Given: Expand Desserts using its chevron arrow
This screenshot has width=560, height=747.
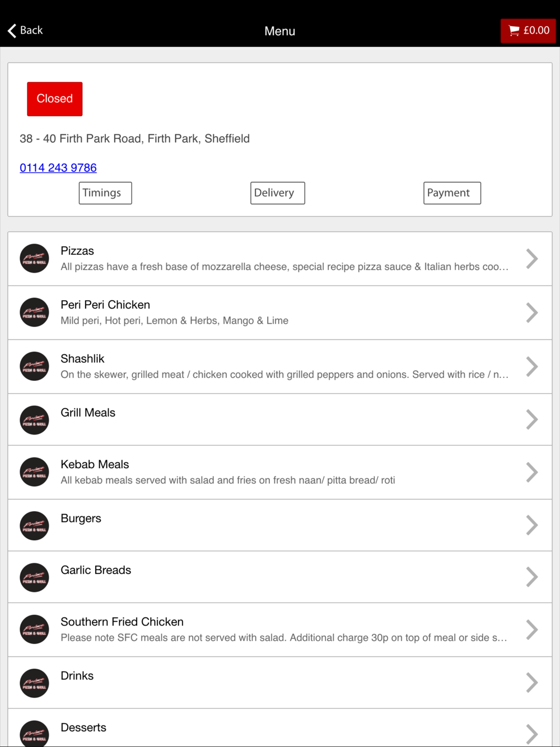Looking at the screenshot, I should click(532, 734).
